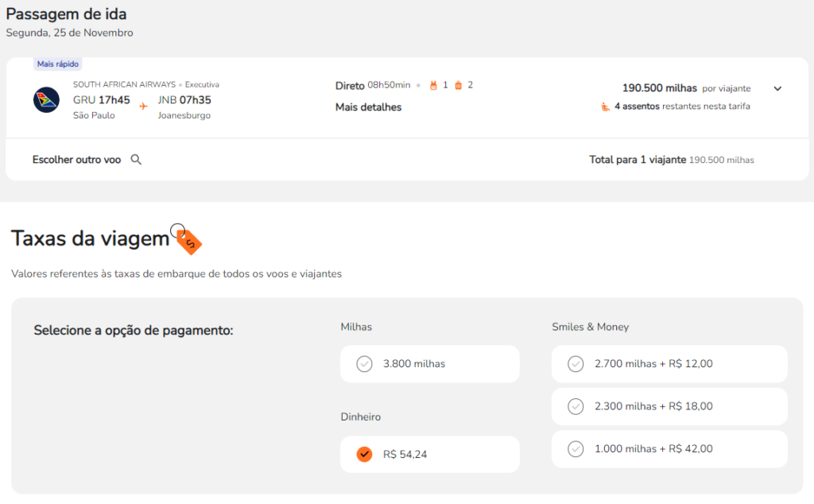Screen dimensions: 814x504
Task: Click the magnifying glass search icon
Action: (x=136, y=160)
